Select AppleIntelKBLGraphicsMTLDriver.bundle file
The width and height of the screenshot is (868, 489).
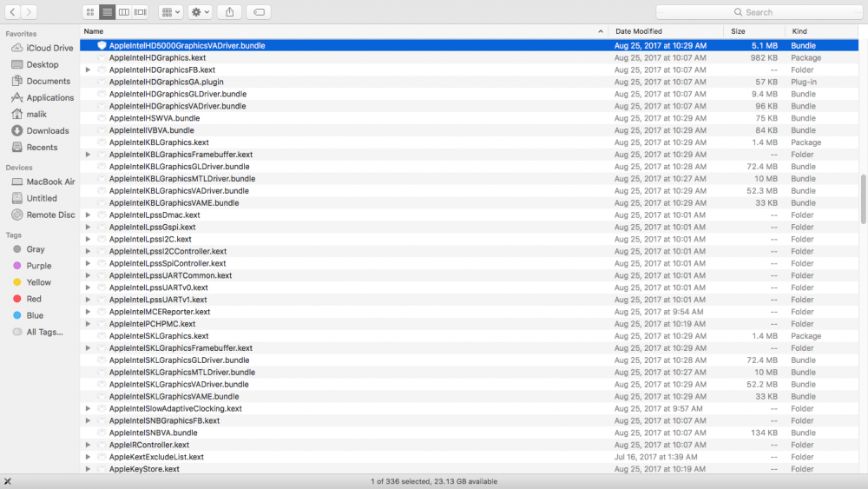pos(182,179)
